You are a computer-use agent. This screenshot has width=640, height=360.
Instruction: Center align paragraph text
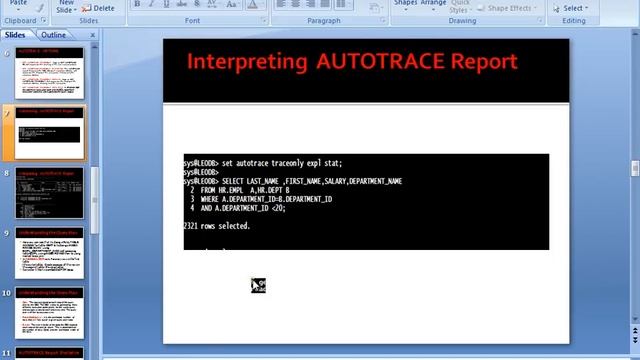[296, 4]
